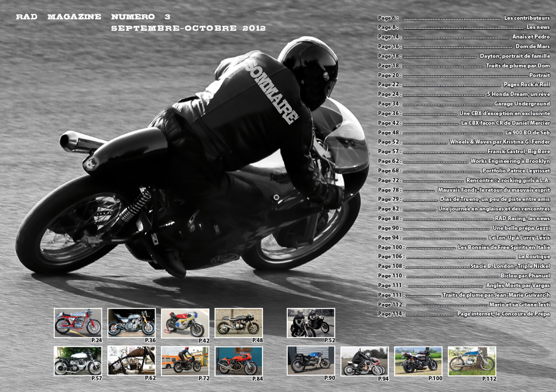This screenshot has width=556, height=392.
Task: Click the thumbnail labeled P.48
Action: click(239, 323)
